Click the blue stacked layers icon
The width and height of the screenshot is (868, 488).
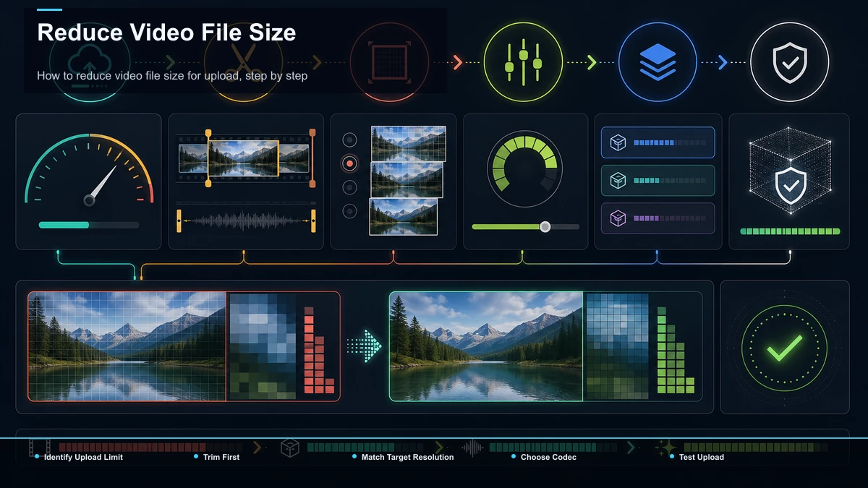(658, 62)
